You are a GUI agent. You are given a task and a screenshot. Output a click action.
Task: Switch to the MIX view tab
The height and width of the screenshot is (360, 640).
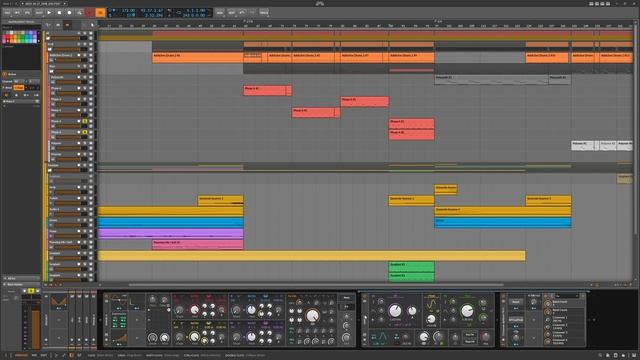pos(34,356)
